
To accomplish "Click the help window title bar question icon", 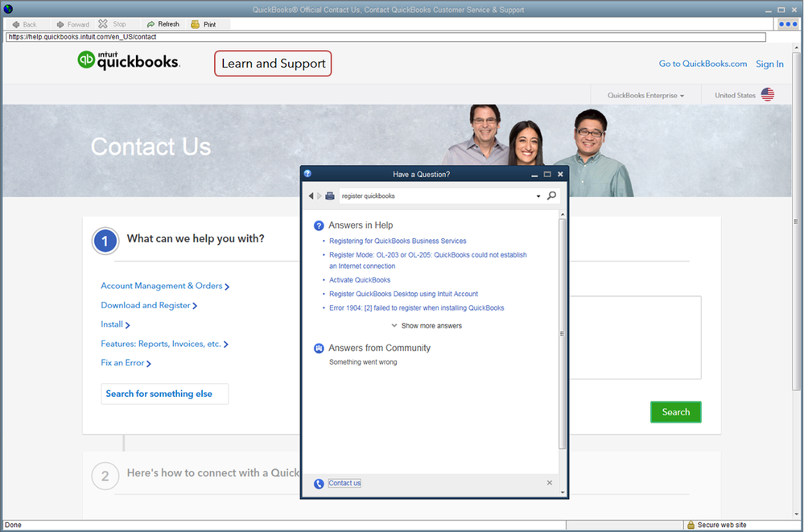I will 307,173.
